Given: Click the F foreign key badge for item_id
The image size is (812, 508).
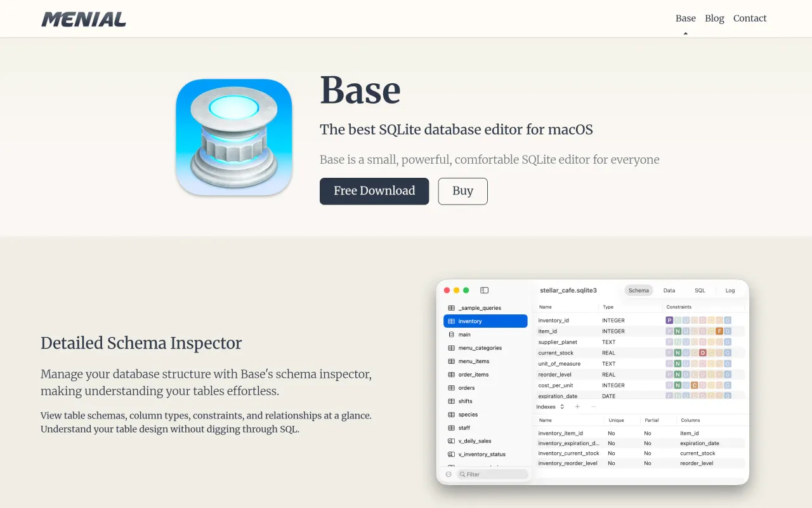Looking at the screenshot, I should pos(719,331).
